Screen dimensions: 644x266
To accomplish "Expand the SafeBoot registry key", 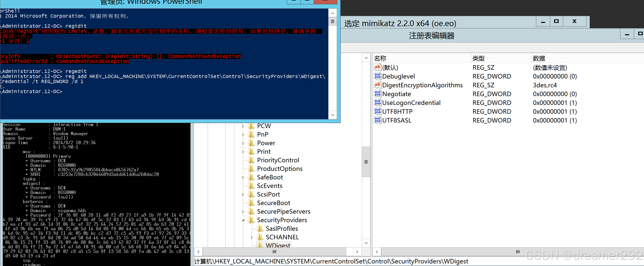I will 243,177.
